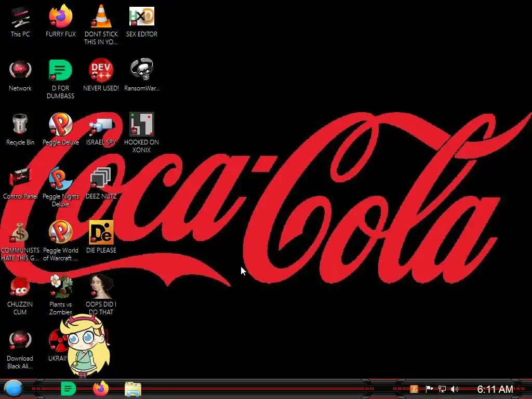Open File Explorer from the taskbar
The image size is (532, 399).
pyautogui.click(x=133, y=389)
